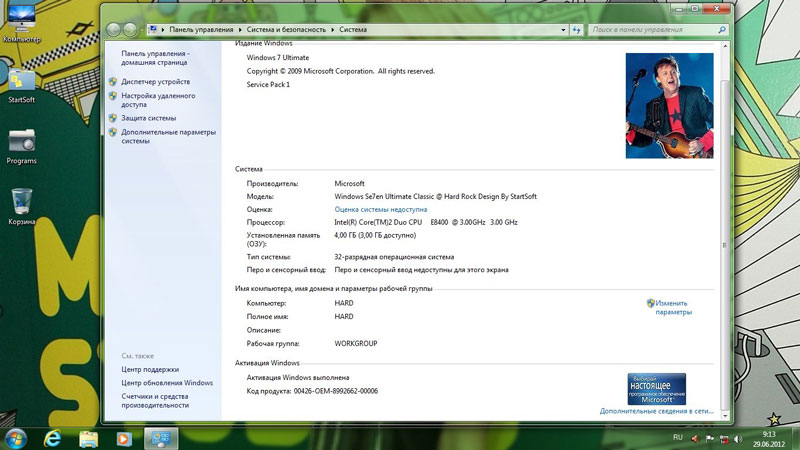Click the Forward navigation arrow button
This screenshot has height=450, width=800.
(133, 31)
